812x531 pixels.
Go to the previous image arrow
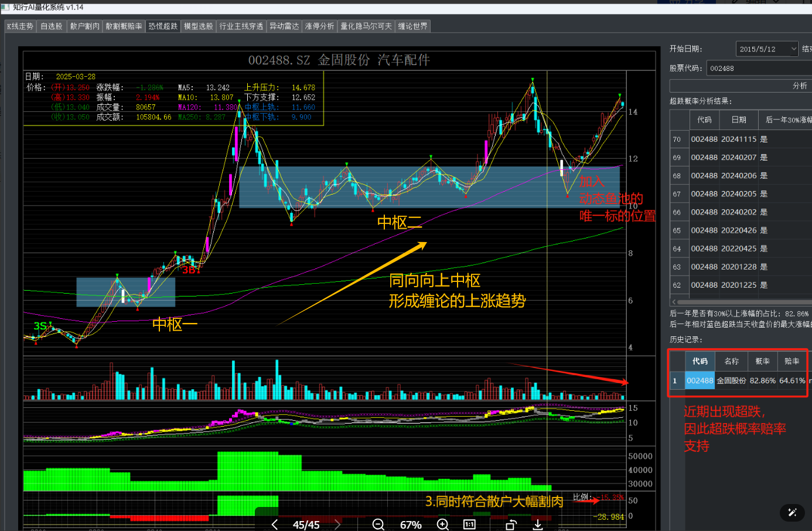point(274,525)
